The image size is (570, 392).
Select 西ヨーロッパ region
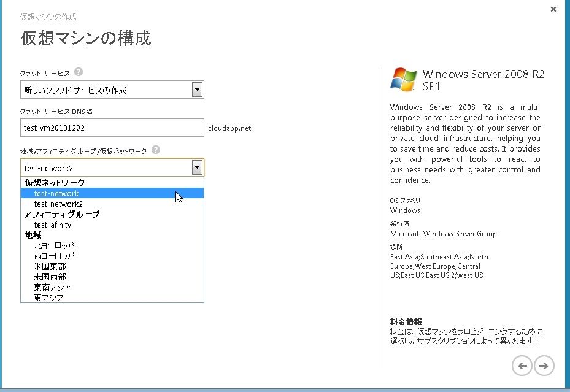click(x=112, y=256)
